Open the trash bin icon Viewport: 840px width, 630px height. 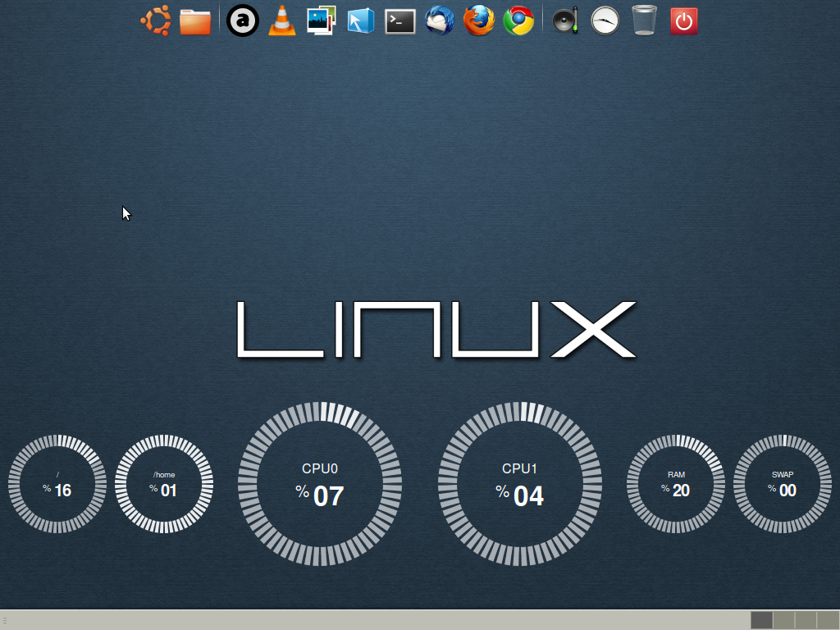(645, 21)
